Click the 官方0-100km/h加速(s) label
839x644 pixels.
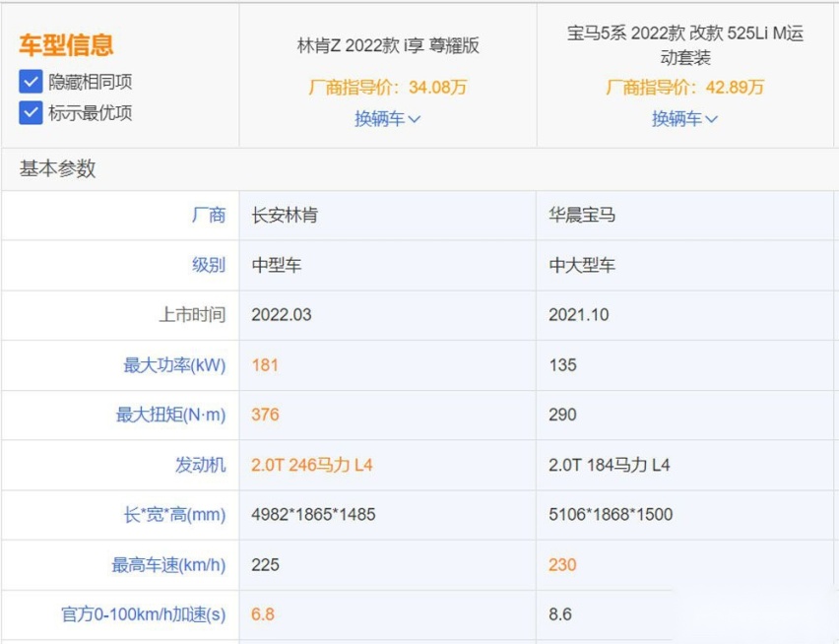point(144,614)
